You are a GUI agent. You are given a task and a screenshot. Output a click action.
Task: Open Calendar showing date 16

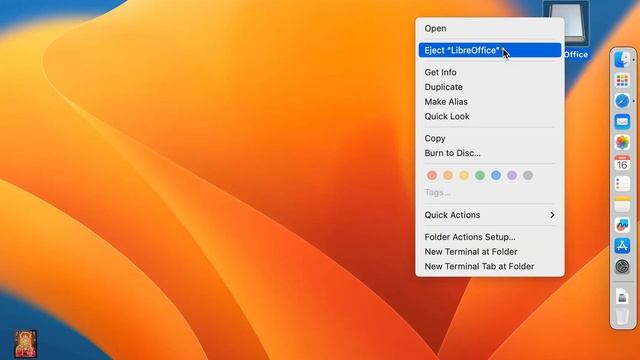click(x=622, y=163)
